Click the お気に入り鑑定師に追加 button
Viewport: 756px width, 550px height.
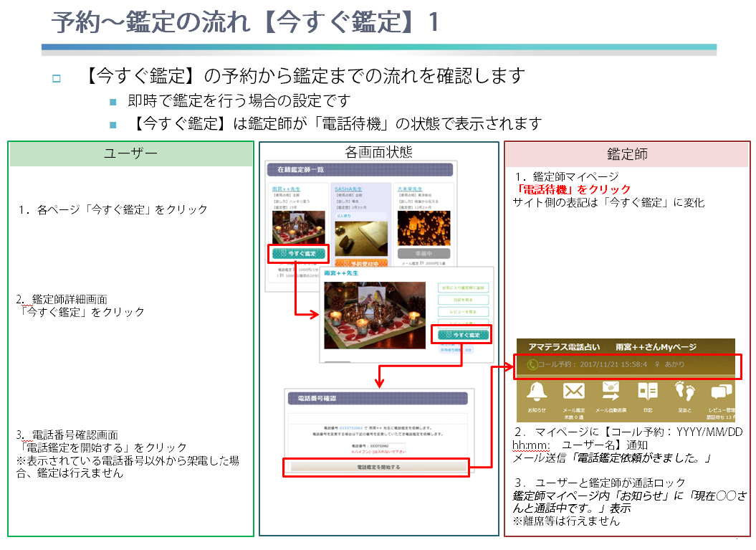point(462,287)
